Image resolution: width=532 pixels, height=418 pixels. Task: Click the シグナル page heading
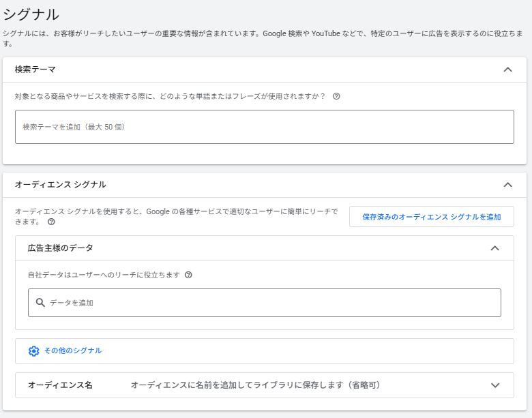31,14
